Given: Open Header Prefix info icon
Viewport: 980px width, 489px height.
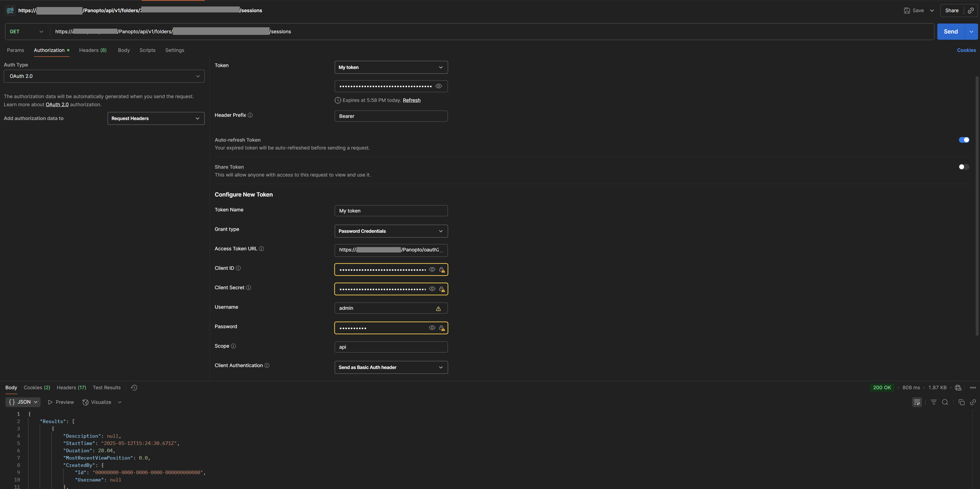Looking at the screenshot, I should (250, 115).
